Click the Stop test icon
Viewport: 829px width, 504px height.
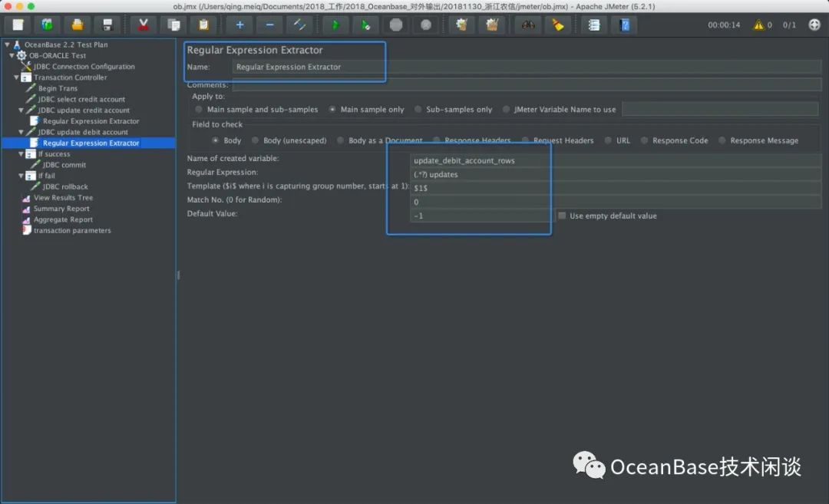click(396, 25)
